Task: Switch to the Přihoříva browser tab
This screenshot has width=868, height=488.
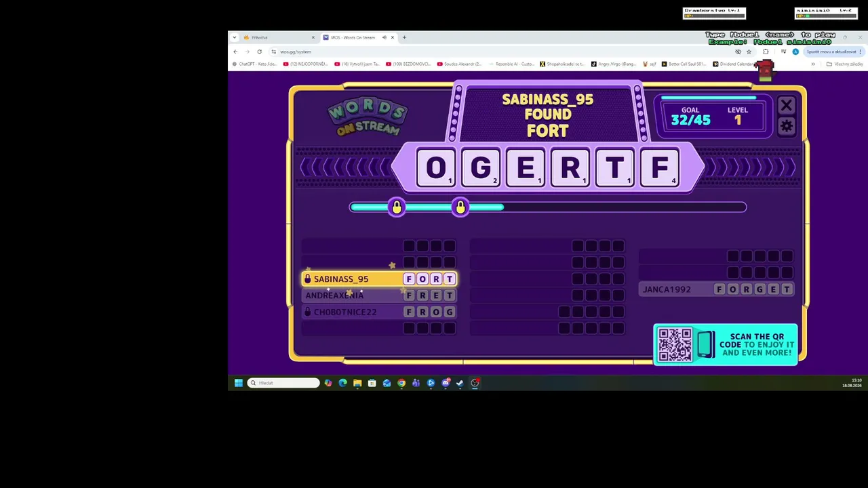Action: (279, 37)
